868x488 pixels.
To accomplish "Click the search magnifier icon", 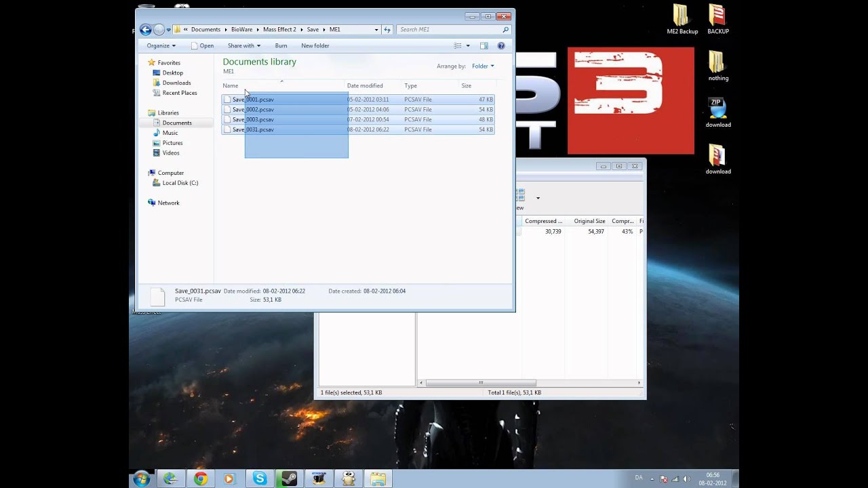I will tap(505, 30).
